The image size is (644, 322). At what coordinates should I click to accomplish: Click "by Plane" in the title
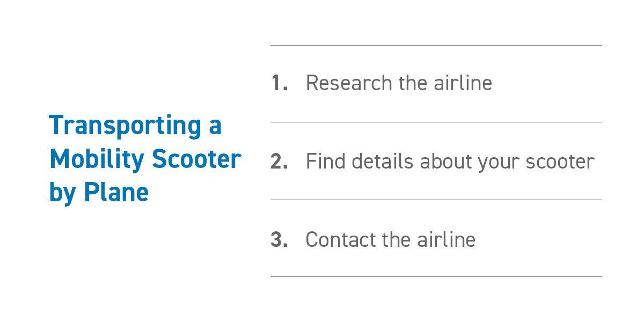(99, 192)
